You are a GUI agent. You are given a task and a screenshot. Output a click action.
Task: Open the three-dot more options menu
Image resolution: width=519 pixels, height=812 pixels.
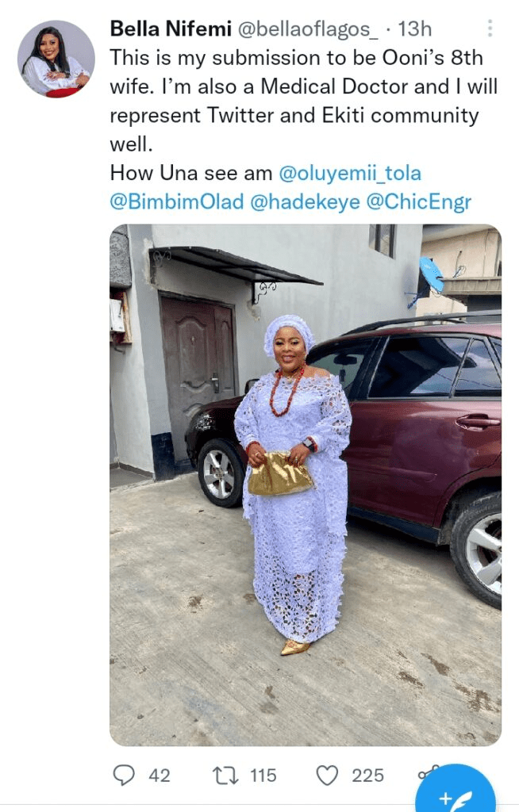pos(490,29)
